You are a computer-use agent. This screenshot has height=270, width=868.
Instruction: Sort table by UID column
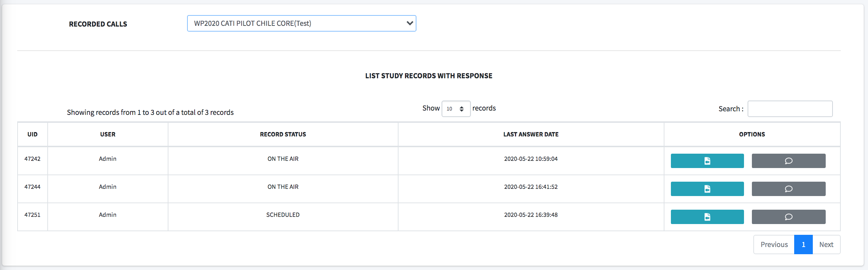coord(33,134)
